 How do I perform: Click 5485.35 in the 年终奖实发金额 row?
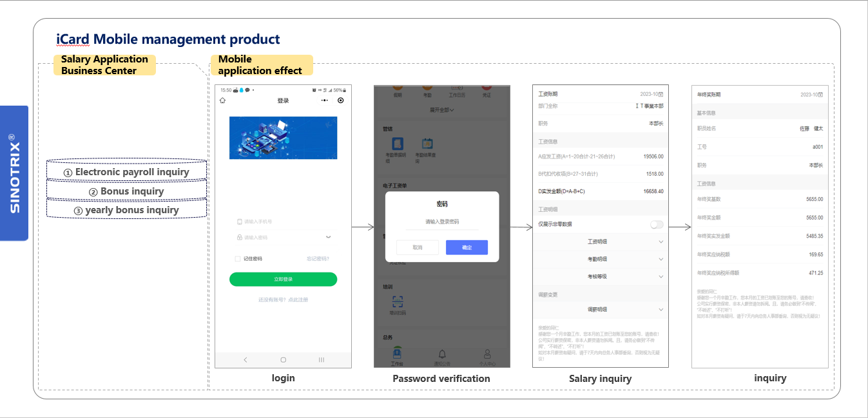click(815, 236)
